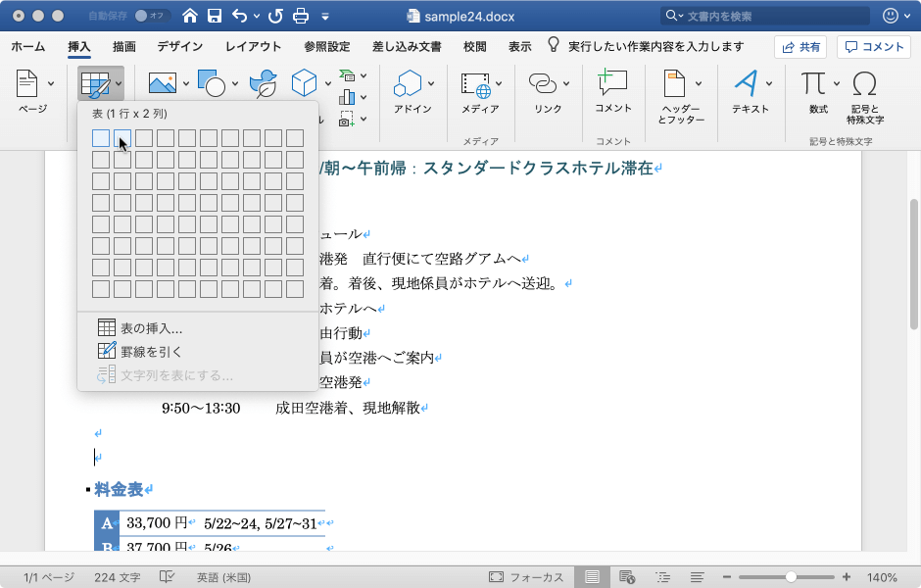Open the View (表示) tab
The image size is (921, 588).
tap(519, 46)
